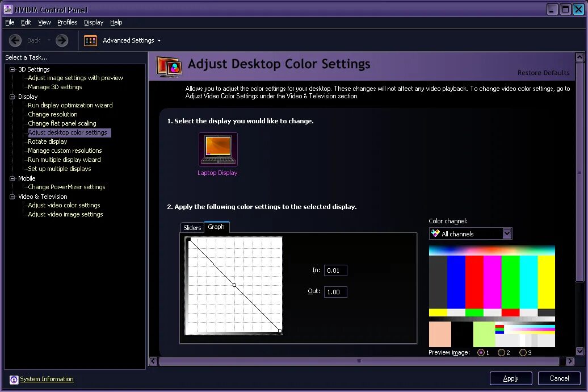Open the Help menu
The height and width of the screenshot is (392, 588).
pyautogui.click(x=116, y=22)
